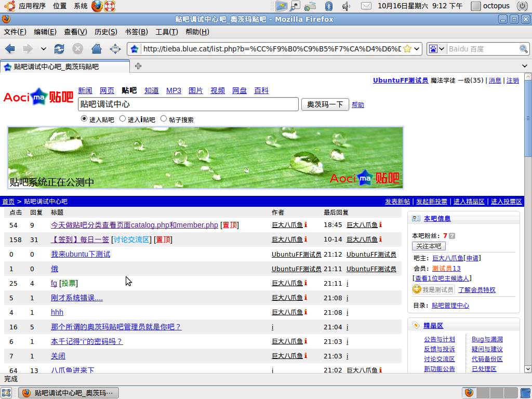Go back using the Firefox back arrow
Screen dimensions: 532x399
(x=10, y=49)
